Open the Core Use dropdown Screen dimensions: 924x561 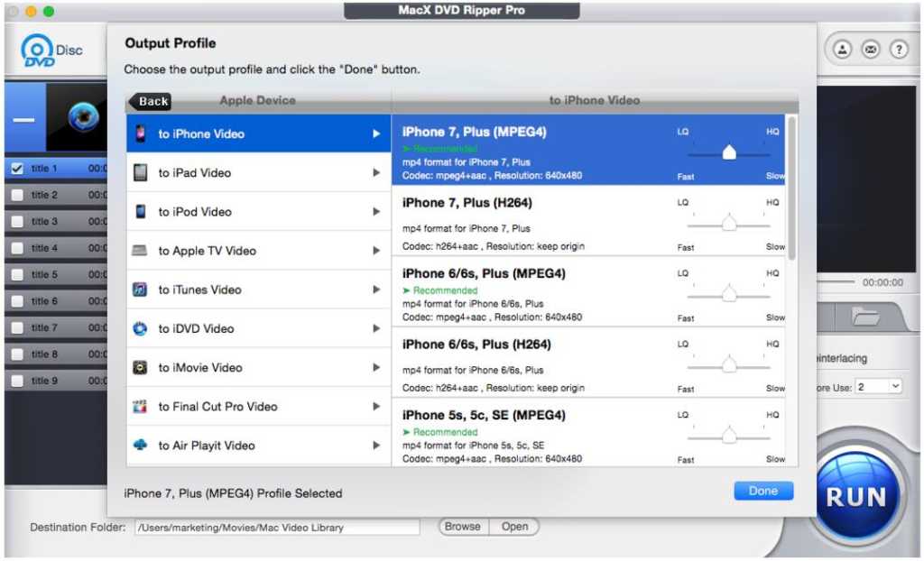pyautogui.click(x=879, y=386)
